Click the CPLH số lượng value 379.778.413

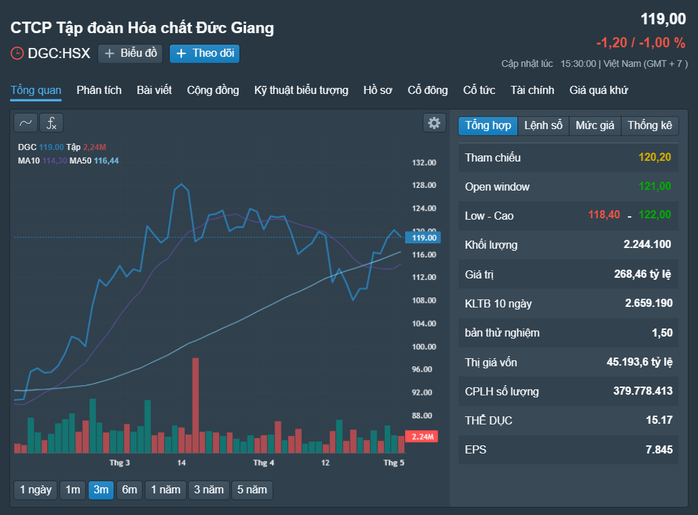[643, 391]
